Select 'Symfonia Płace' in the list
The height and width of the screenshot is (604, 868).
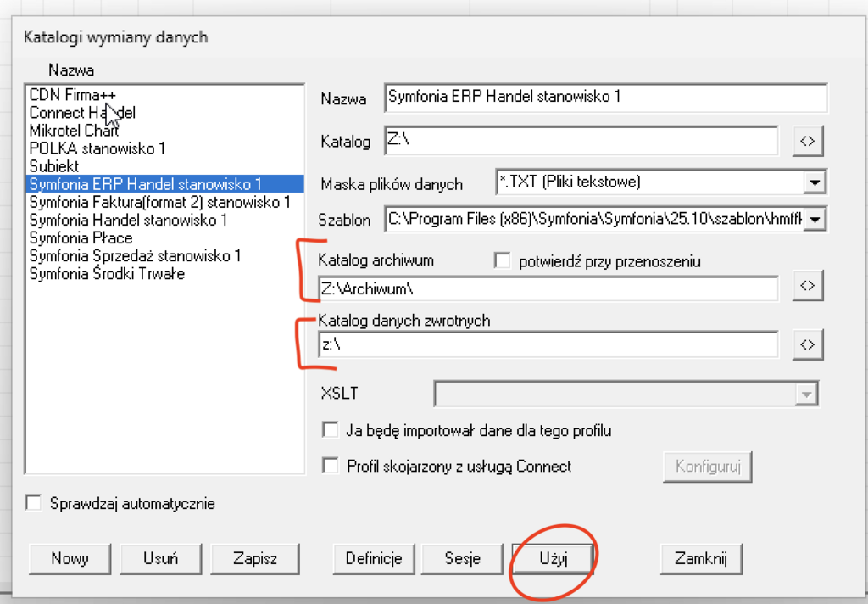pos(164,238)
